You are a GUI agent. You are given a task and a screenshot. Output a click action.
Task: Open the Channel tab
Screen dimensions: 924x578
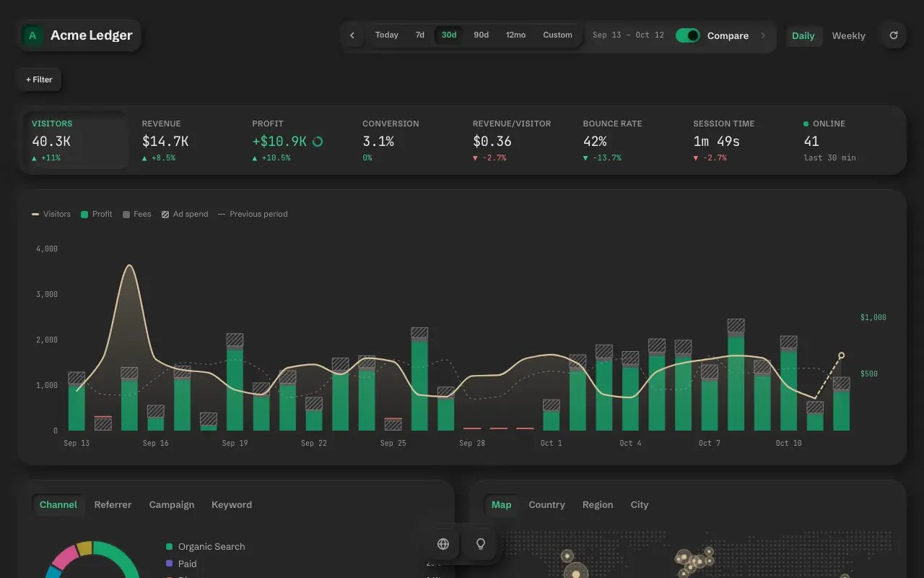58,505
